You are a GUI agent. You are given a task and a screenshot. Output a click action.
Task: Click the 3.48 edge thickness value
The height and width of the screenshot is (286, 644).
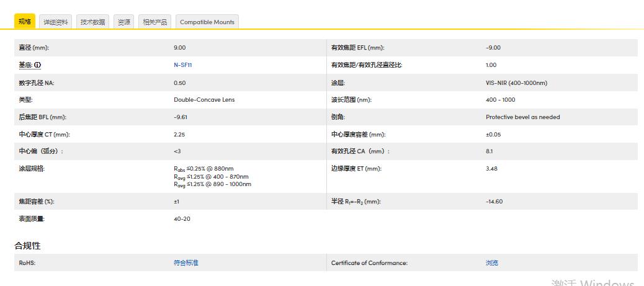point(491,169)
